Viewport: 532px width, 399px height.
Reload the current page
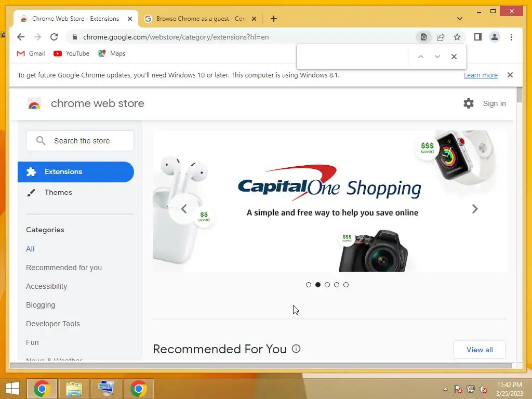(54, 37)
